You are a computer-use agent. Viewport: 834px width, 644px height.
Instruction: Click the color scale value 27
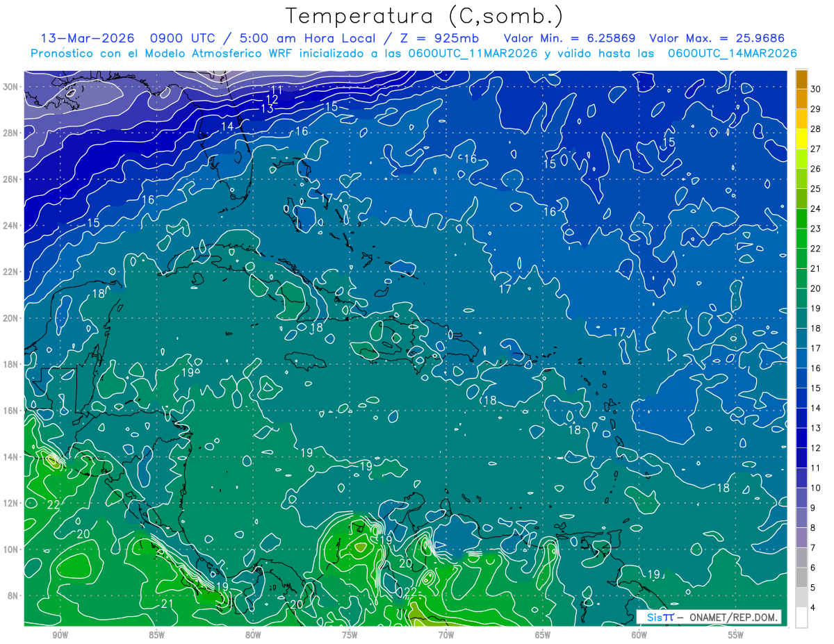click(817, 149)
